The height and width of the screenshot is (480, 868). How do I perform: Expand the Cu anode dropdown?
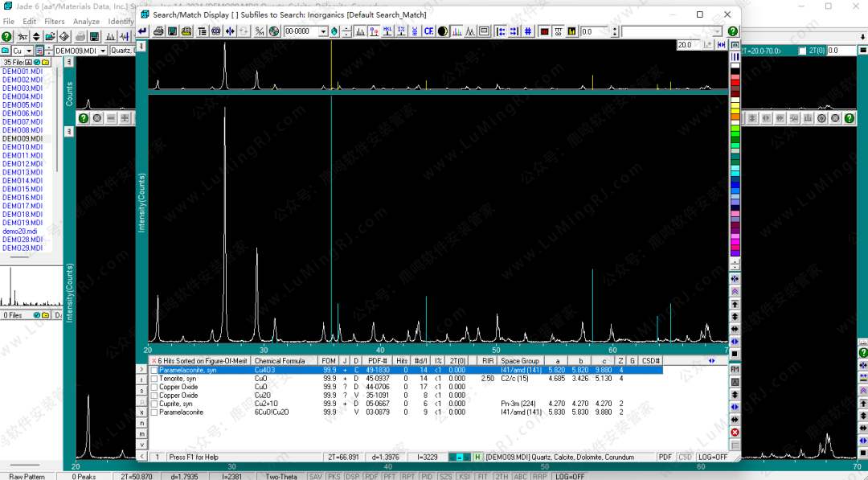point(28,51)
